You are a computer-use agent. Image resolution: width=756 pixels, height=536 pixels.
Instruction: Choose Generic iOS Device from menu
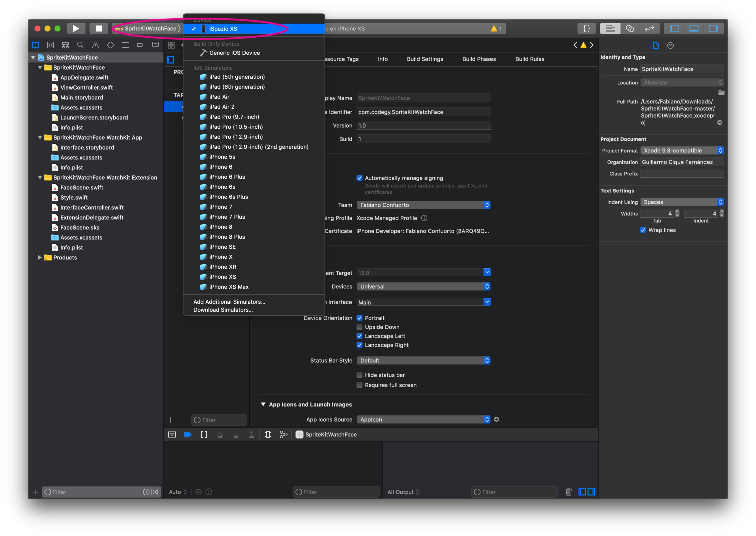254,53
